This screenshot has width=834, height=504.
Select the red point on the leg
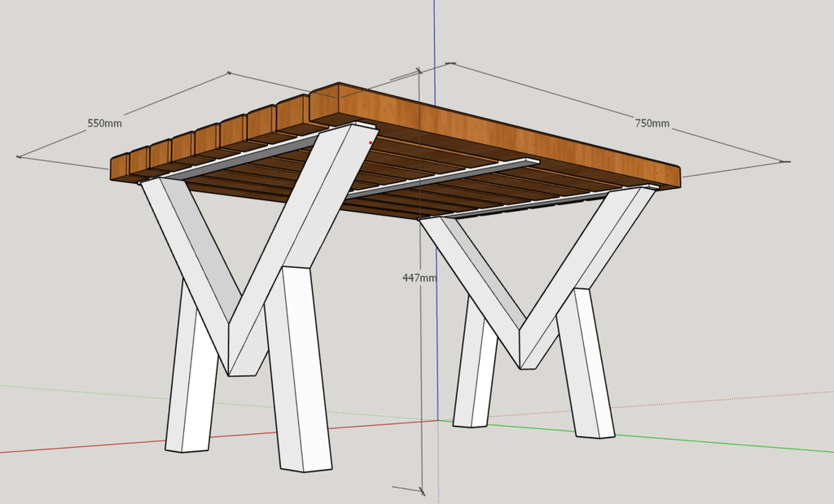click(x=371, y=142)
